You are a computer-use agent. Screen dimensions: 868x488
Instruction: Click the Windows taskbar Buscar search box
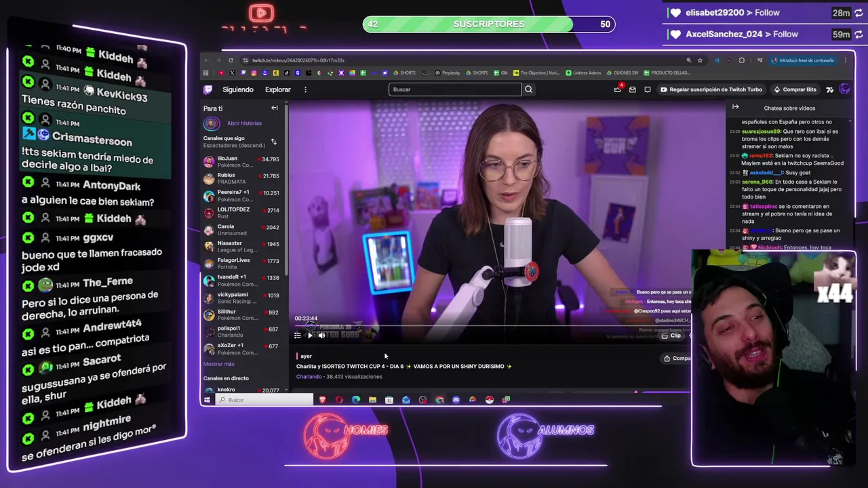(265, 400)
